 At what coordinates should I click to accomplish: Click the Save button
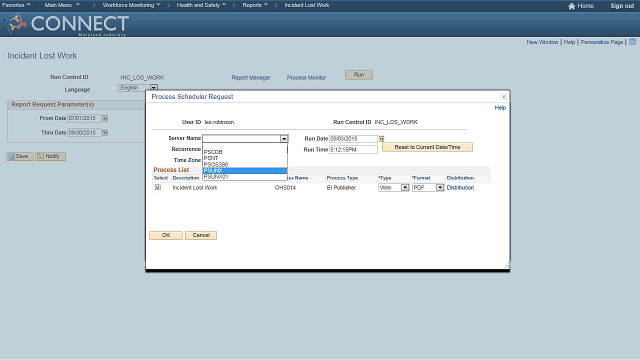click(x=20, y=156)
